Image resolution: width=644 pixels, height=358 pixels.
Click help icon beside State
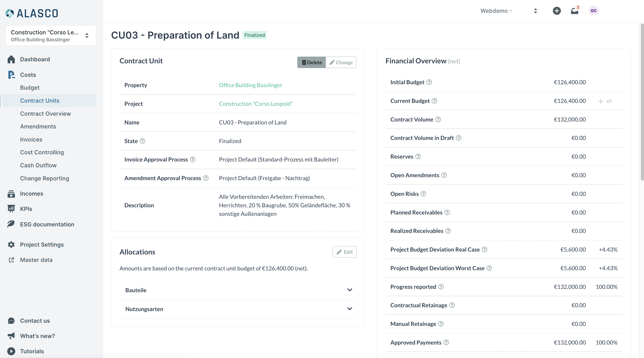142,141
